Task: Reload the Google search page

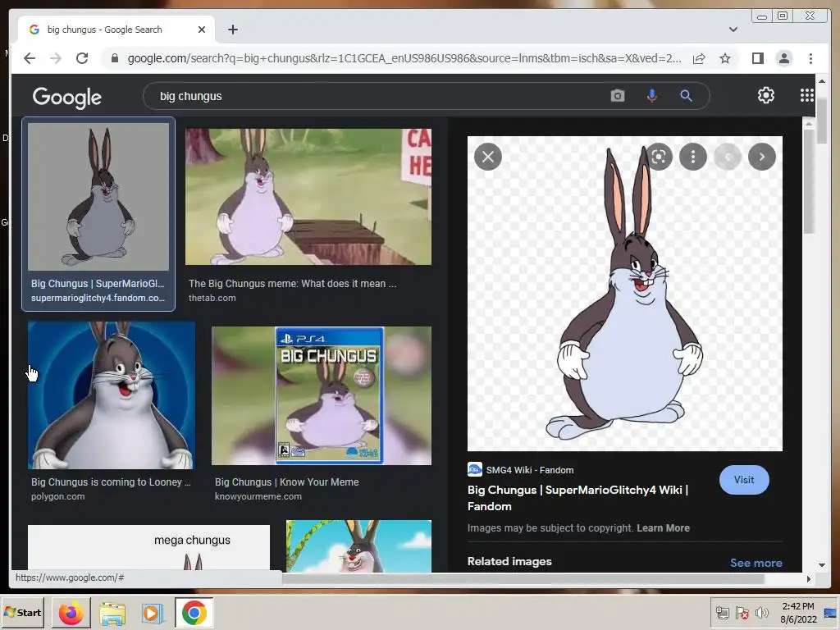Action: click(82, 58)
